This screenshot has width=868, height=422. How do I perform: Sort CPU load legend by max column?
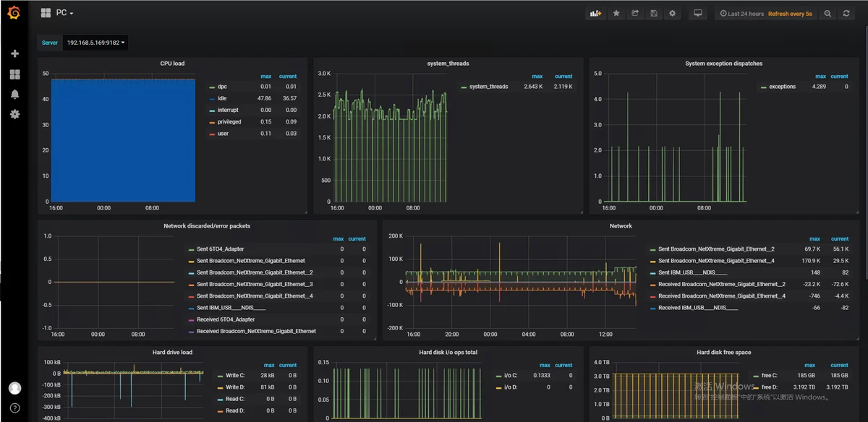[265, 76]
